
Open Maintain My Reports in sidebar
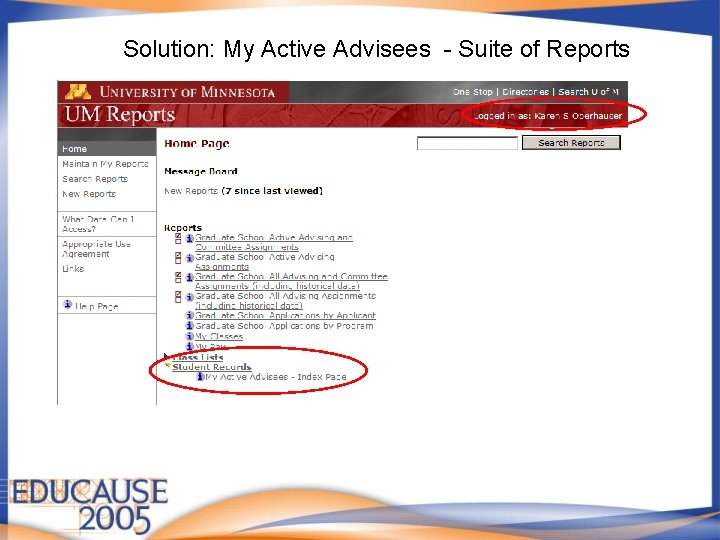click(105, 164)
